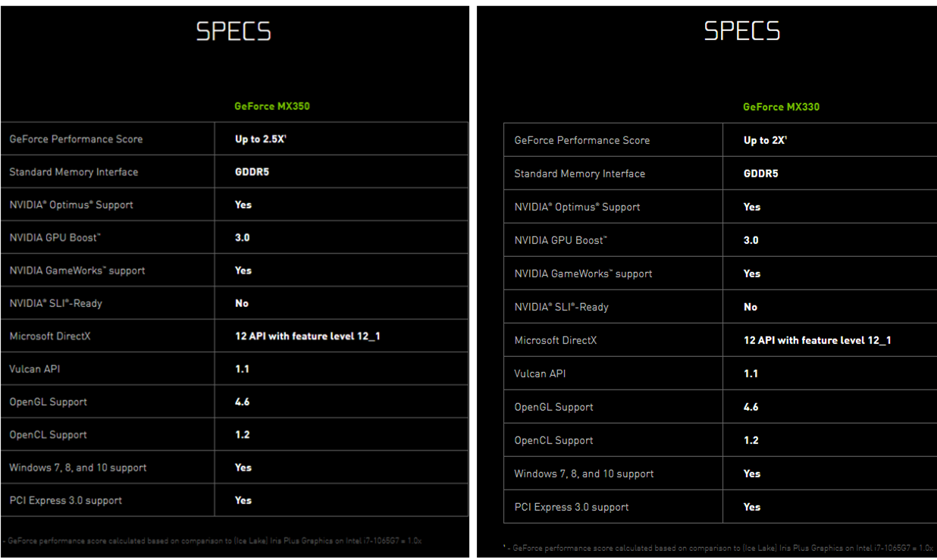Select the DirectX "12 API" value for MX350
Screen dimensions: 937x560
pos(307,336)
